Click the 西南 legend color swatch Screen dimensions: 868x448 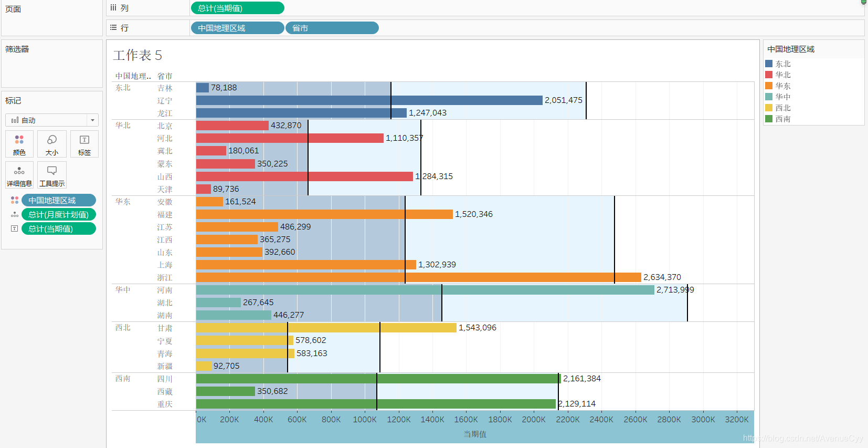click(769, 119)
